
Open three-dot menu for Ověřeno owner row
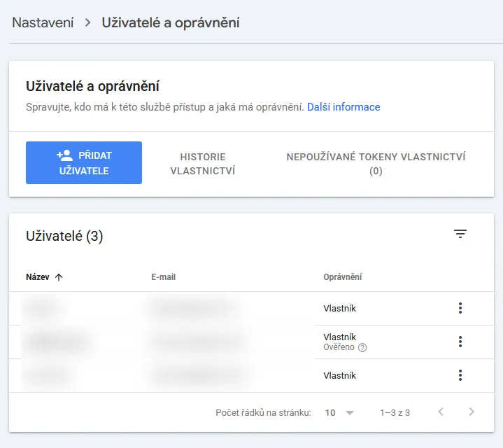460,342
